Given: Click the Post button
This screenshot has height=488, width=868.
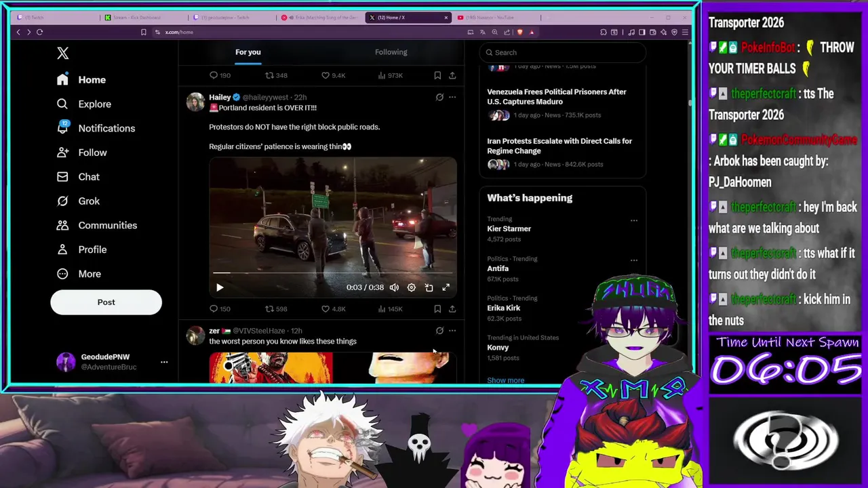Looking at the screenshot, I should click(106, 302).
